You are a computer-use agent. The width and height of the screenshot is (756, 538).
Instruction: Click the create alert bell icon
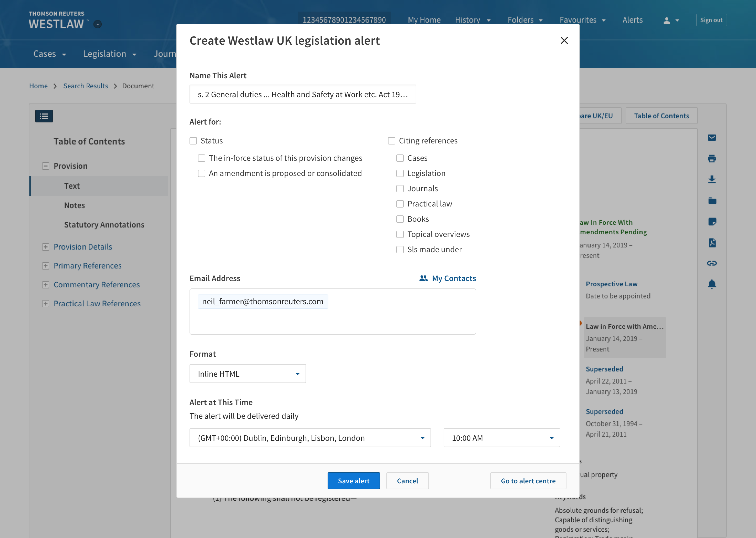click(x=712, y=284)
